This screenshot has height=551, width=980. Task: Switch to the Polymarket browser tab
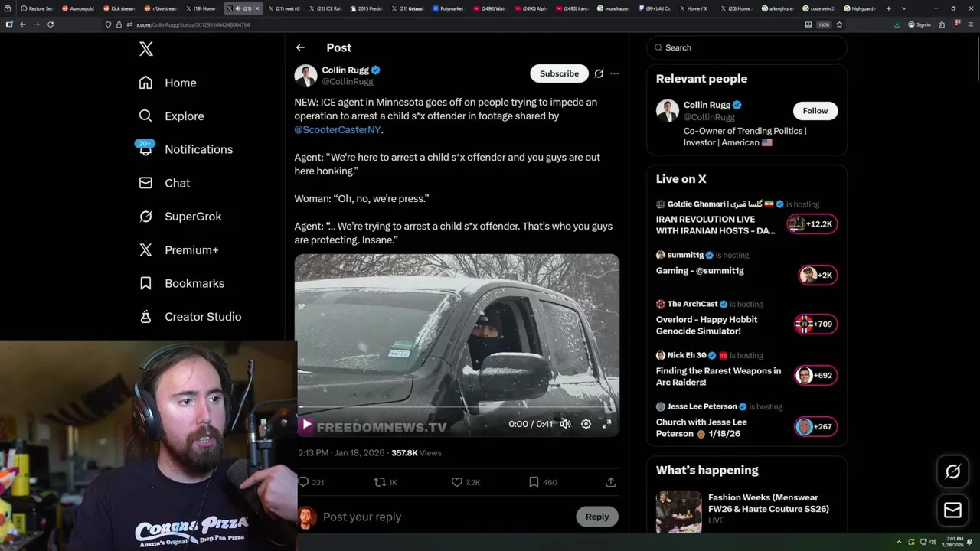(x=448, y=8)
